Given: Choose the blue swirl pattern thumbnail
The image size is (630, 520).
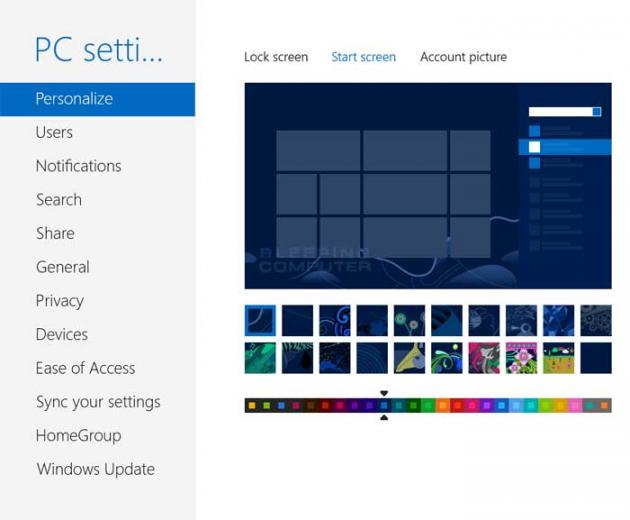Looking at the screenshot, I should pos(335,320).
